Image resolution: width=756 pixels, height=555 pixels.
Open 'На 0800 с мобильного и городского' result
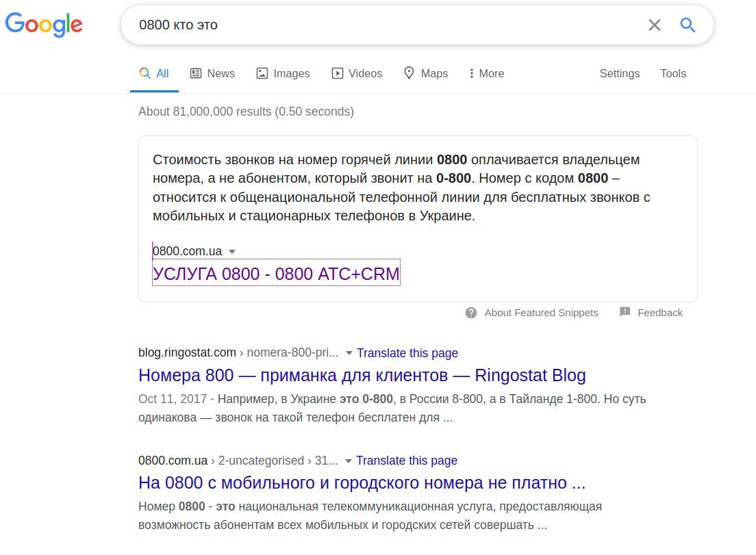362,482
